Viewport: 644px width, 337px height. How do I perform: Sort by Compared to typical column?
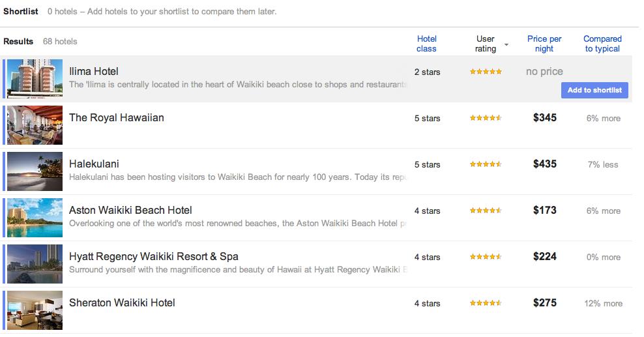click(602, 44)
